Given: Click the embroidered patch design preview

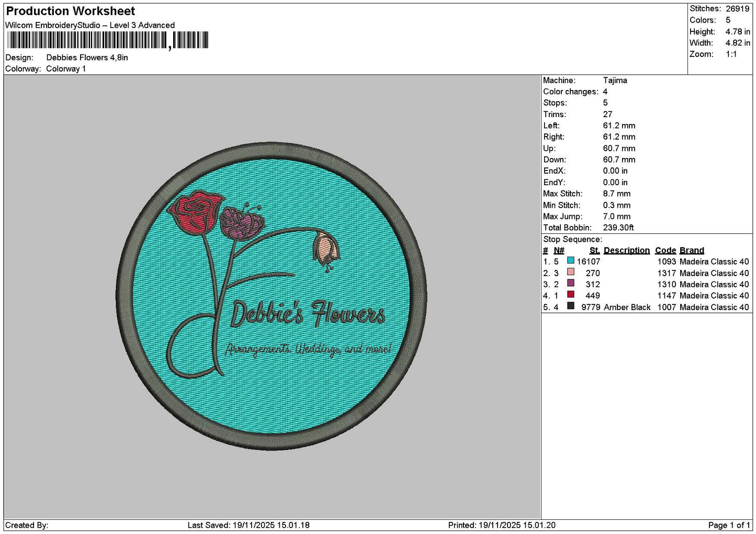Looking at the screenshot, I should 272,296.
